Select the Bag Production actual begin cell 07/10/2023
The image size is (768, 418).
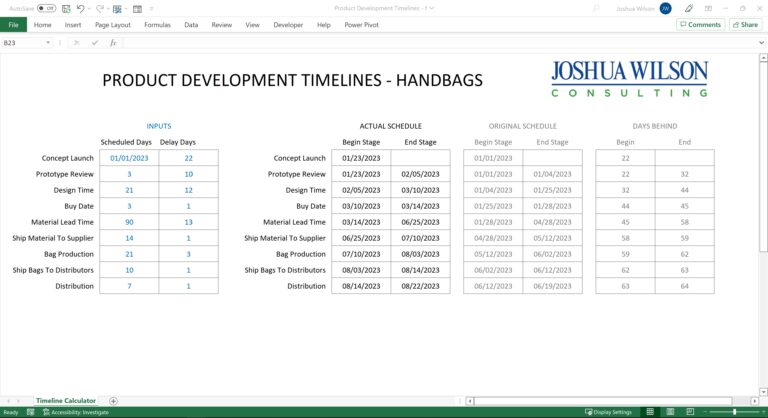(x=361, y=254)
